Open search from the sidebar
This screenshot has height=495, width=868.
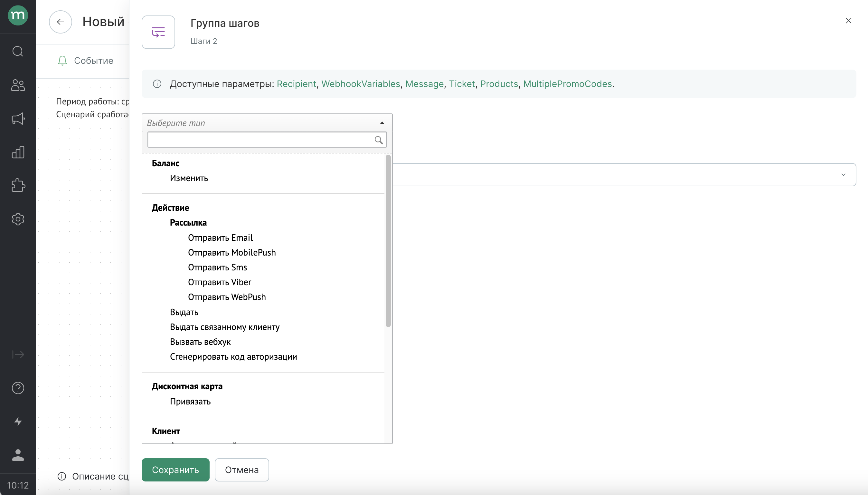click(18, 51)
